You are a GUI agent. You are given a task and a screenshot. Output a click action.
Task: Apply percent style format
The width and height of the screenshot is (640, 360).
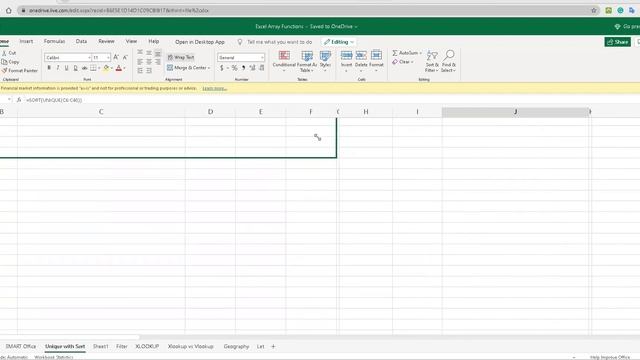[234, 68]
